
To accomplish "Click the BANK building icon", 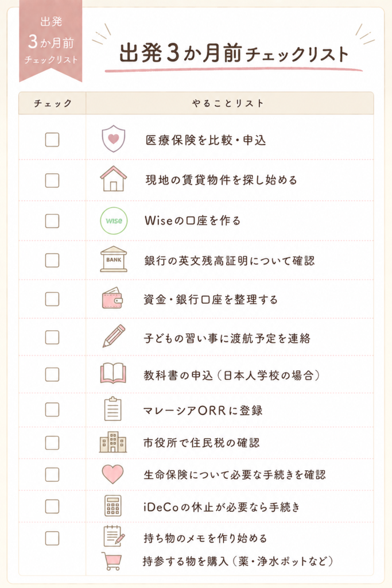I will point(114,259).
